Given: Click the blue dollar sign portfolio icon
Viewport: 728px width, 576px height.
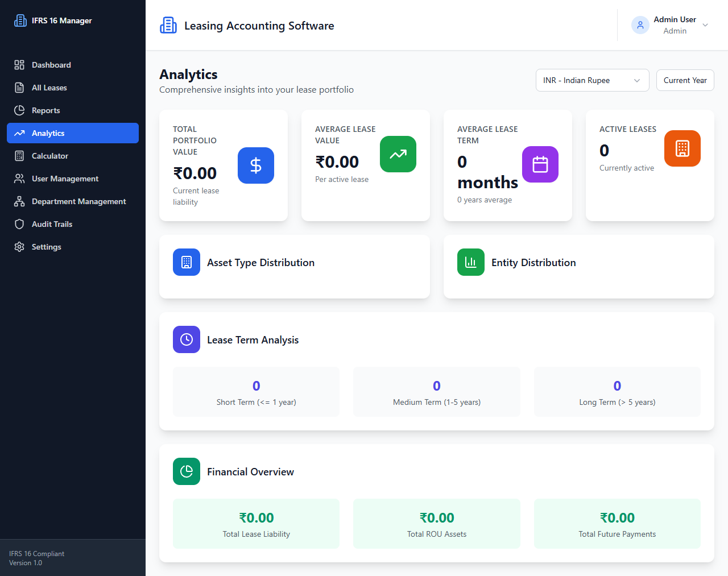Looking at the screenshot, I should [x=256, y=165].
